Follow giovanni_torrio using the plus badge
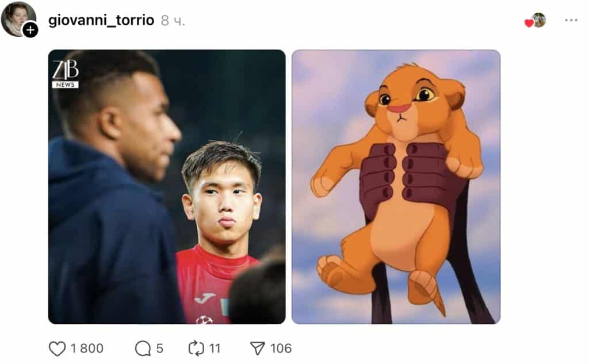Image resolution: width=589 pixels, height=364 pixels. click(x=30, y=30)
